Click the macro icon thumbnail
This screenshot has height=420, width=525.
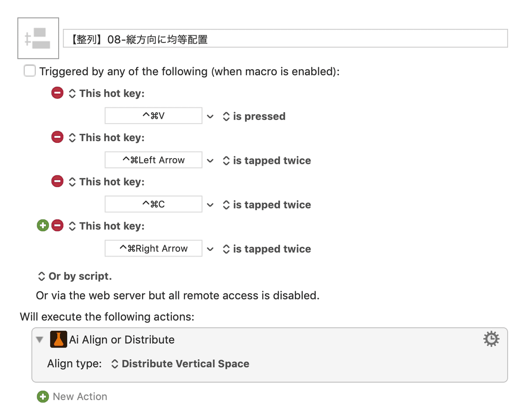pos(38,38)
